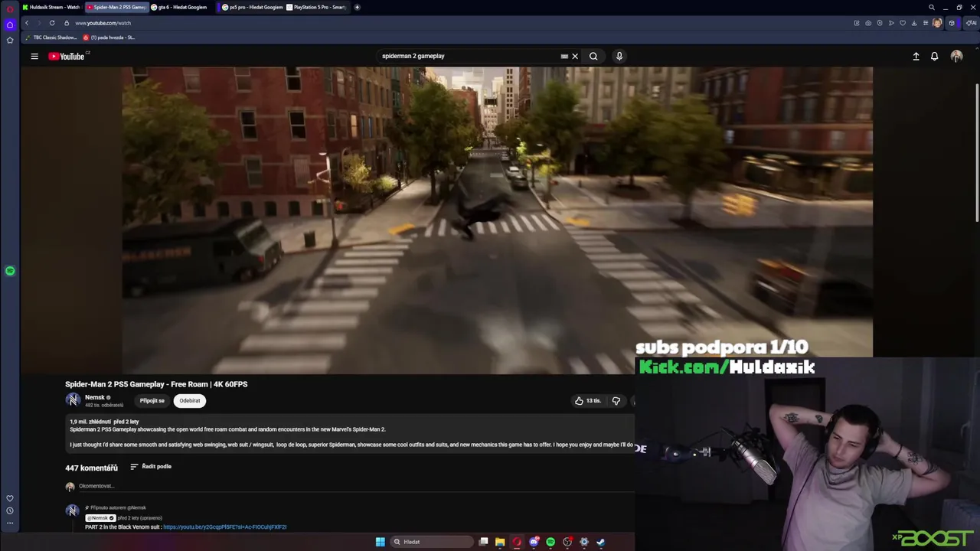The image size is (980, 551).
Task: Submit search with the magnifier icon
Action: (593, 56)
